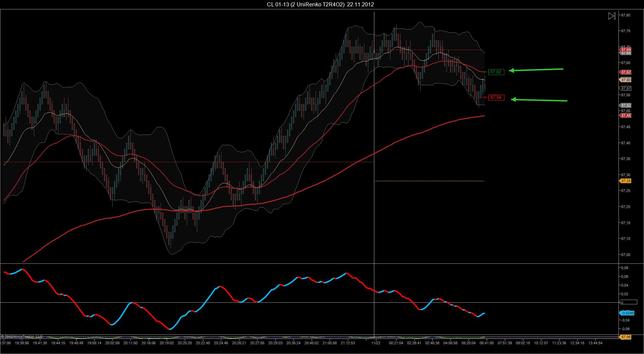Click the 09:02:18 time axis label

[523, 343]
